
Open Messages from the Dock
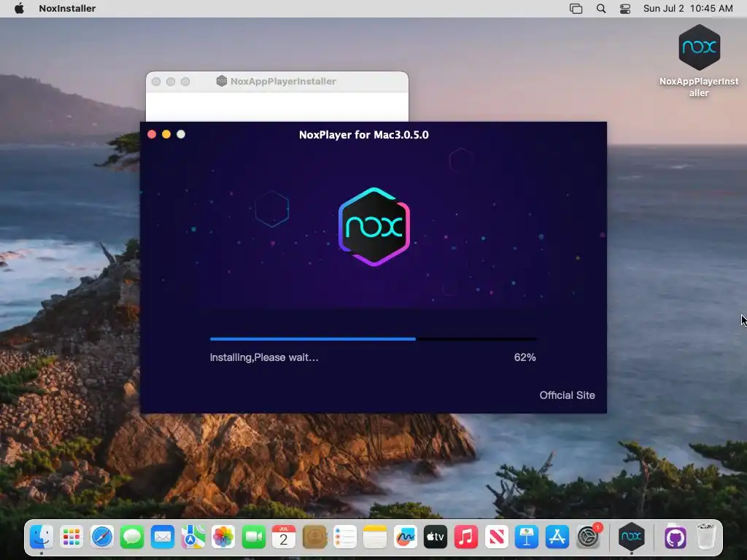[x=132, y=537]
